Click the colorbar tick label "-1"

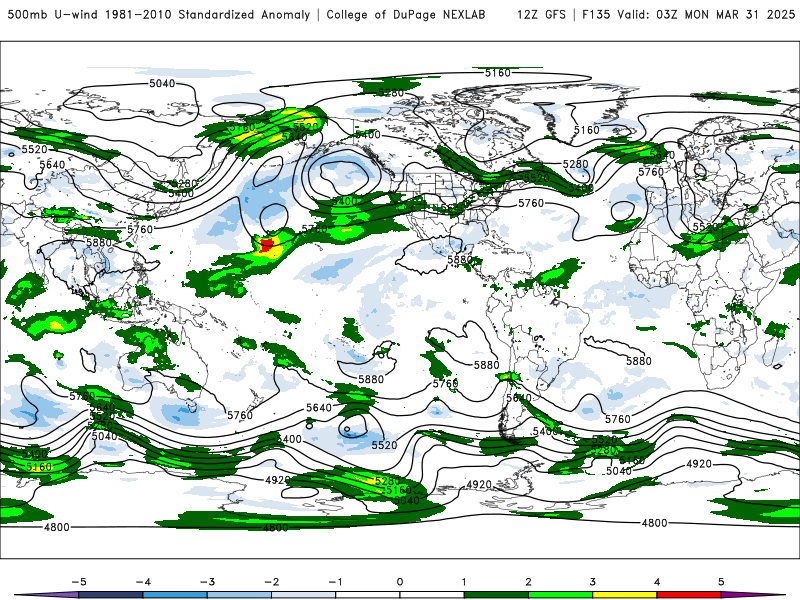click(335, 582)
